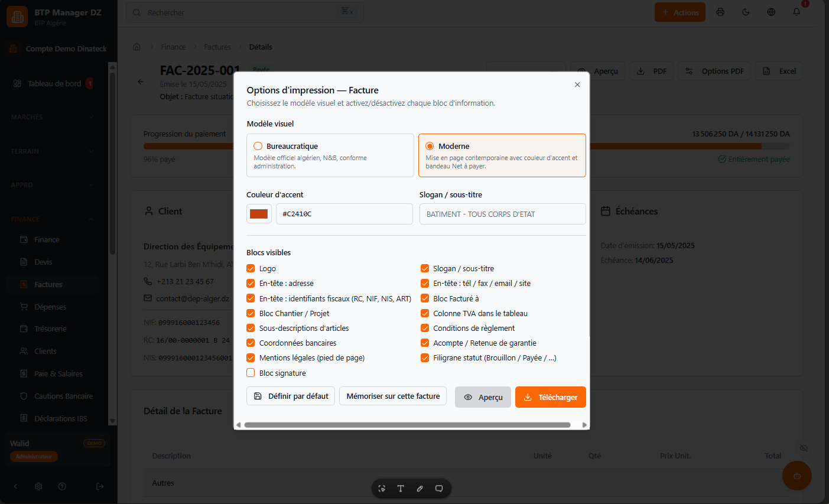Click the Excel export button

(x=779, y=71)
